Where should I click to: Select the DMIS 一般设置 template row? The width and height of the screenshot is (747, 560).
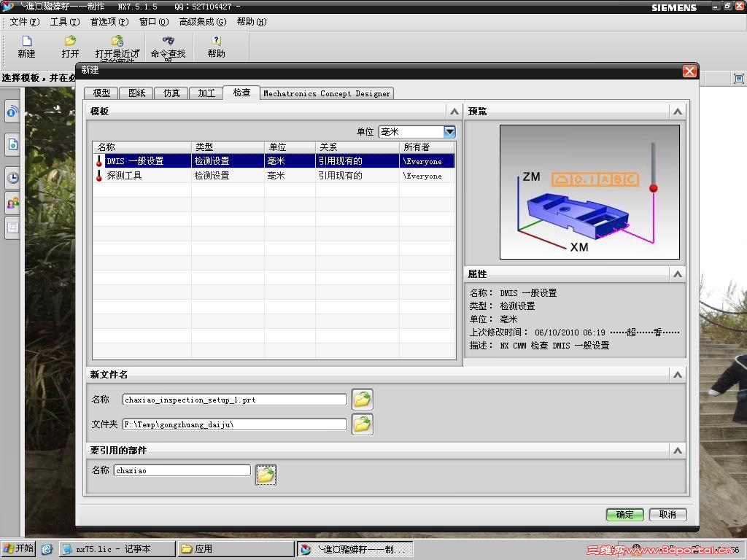(x=274, y=161)
